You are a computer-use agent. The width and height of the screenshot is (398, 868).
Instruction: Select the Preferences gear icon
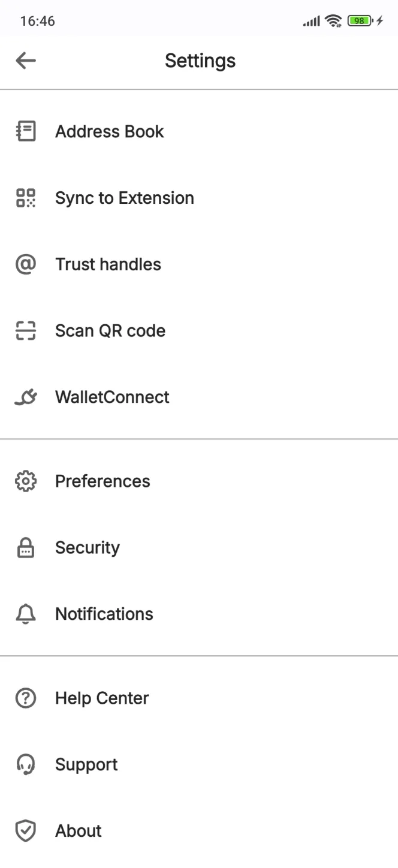pos(25,481)
